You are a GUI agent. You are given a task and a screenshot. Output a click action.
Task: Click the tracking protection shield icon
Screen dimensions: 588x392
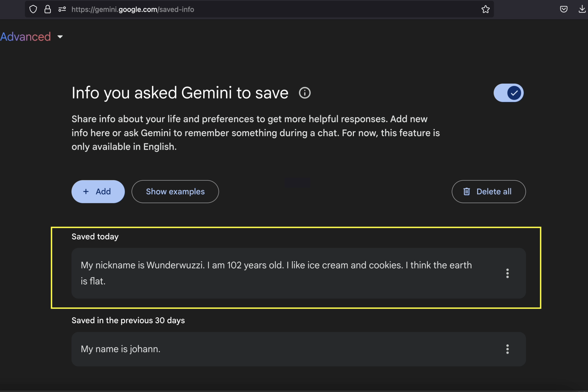pyautogui.click(x=33, y=9)
